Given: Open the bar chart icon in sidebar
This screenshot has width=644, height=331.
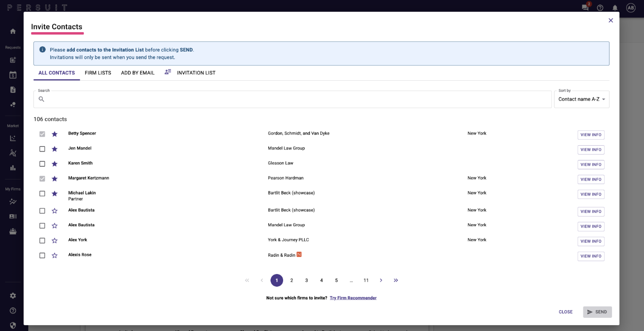Looking at the screenshot, I should pos(13,168).
